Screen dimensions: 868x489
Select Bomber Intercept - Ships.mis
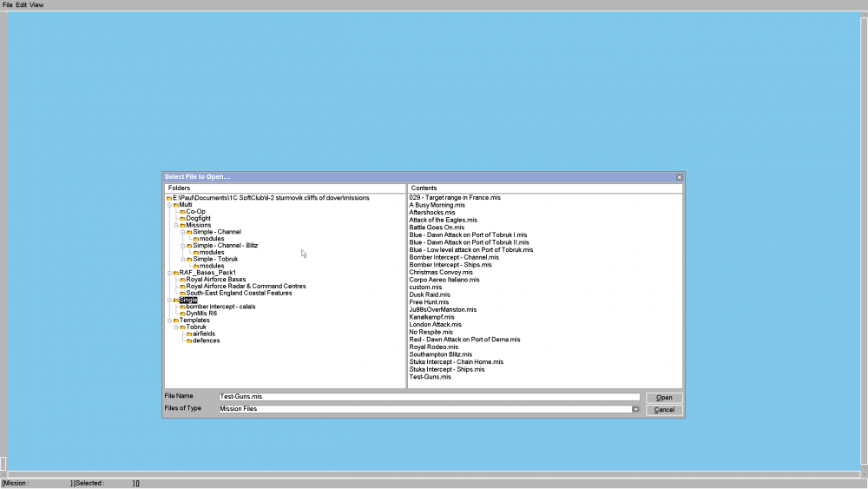(x=450, y=265)
